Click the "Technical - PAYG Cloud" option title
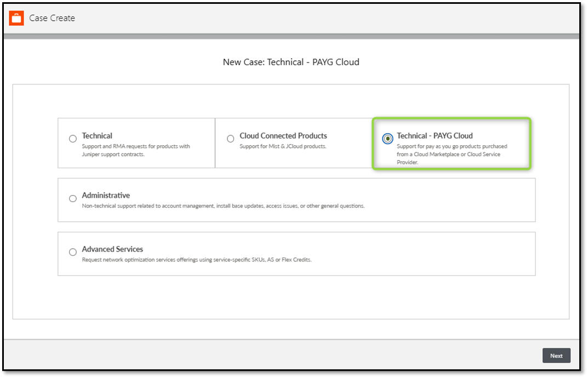 coord(435,136)
